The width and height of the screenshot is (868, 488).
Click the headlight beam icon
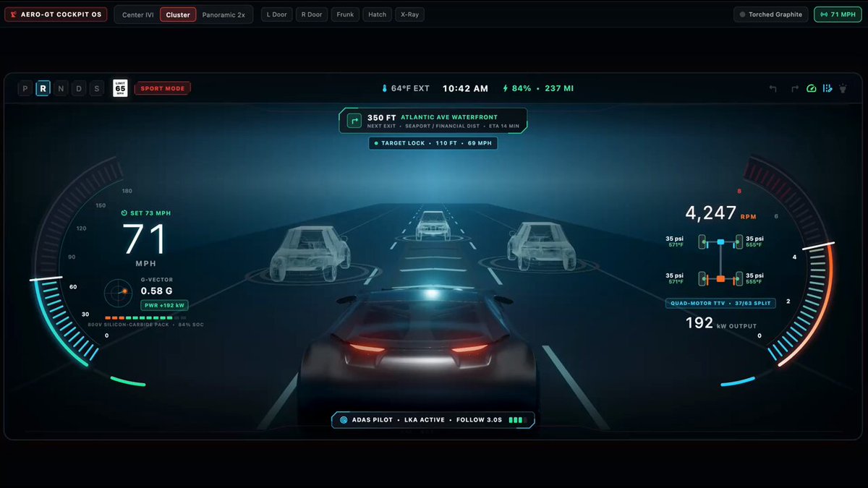click(843, 89)
